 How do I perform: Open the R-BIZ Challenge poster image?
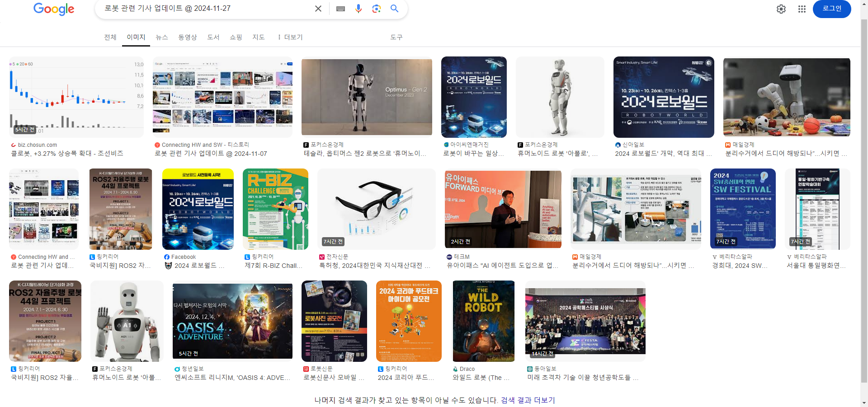point(275,209)
